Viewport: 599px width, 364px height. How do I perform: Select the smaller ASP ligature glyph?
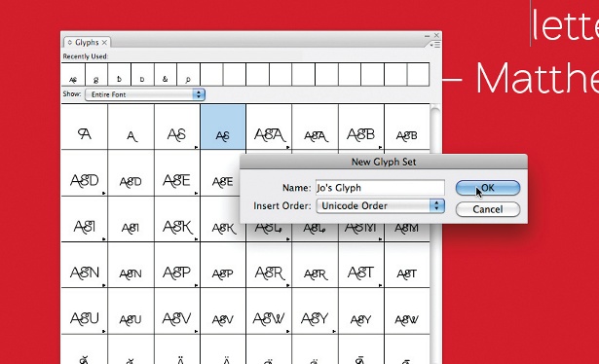pyautogui.click(x=223, y=265)
